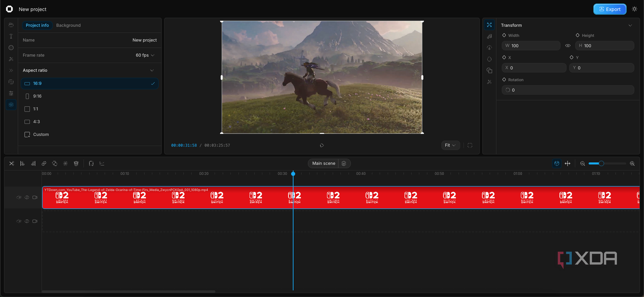Open the Fit preview zoom dropdown
644x297 pixels.
coord(450,145)
